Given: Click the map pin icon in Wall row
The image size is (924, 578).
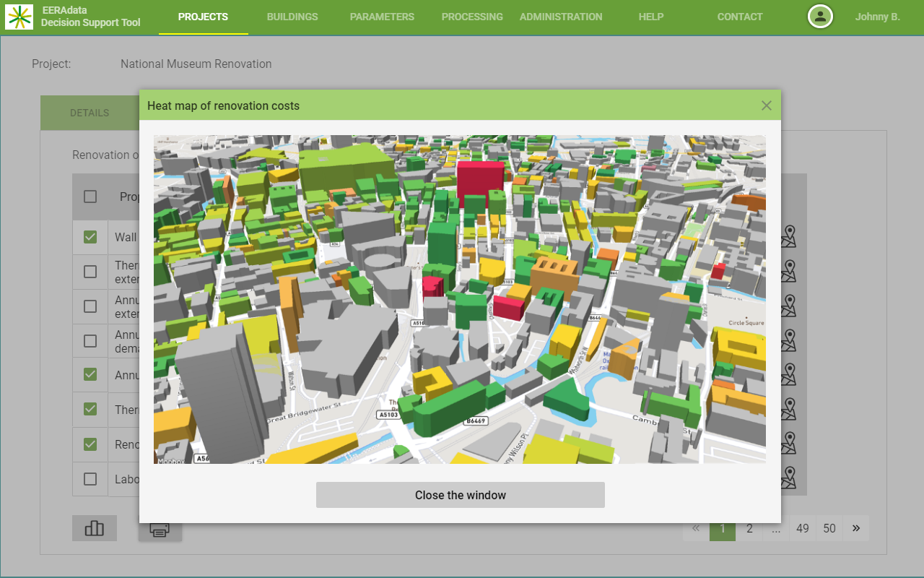Looking at the screenshot, I should coord(788,236).
